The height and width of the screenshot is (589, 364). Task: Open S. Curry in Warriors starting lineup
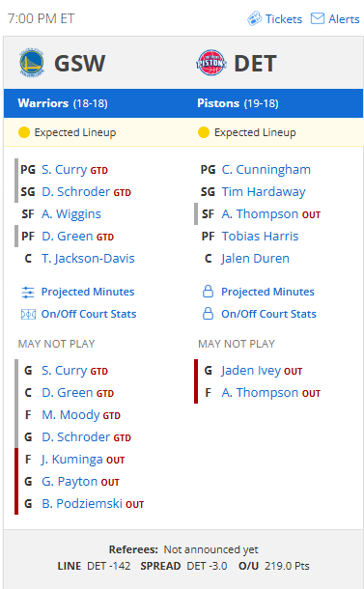pyautogui.click(x=65, y=170)
